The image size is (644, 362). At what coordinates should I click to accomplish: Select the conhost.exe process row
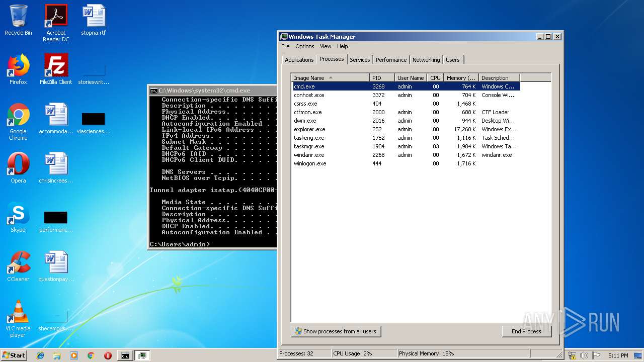point(406,95)
